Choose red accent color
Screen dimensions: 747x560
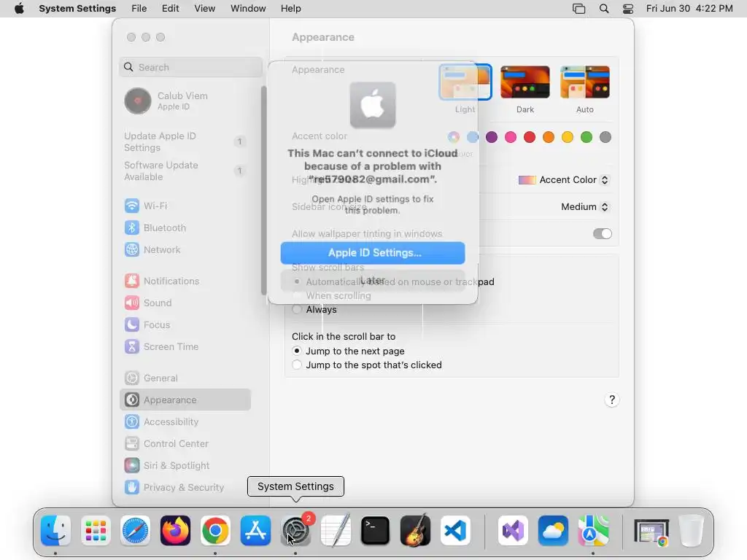(530, 138)
